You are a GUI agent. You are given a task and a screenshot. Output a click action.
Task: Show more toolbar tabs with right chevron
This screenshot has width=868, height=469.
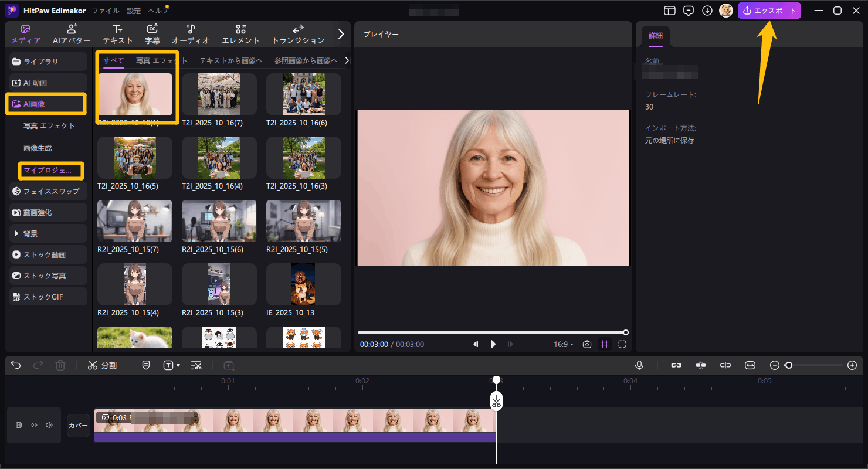coord(340,33)
